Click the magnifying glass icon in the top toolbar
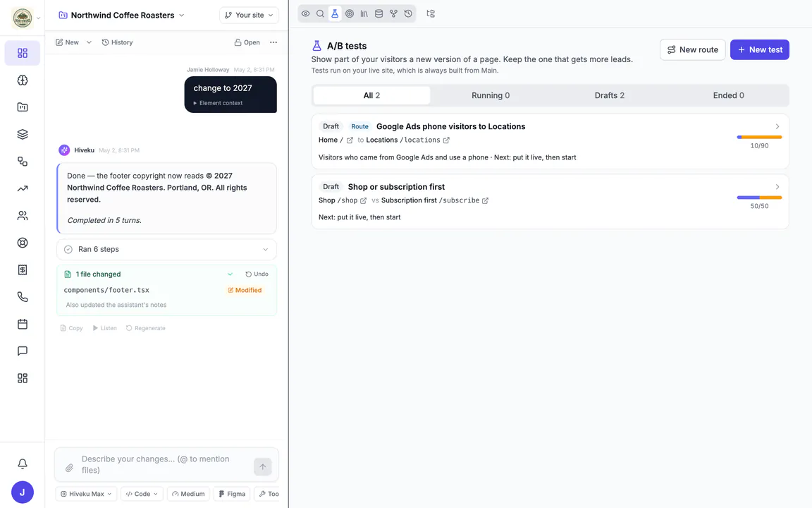812x508 pixels. [320, 14]
